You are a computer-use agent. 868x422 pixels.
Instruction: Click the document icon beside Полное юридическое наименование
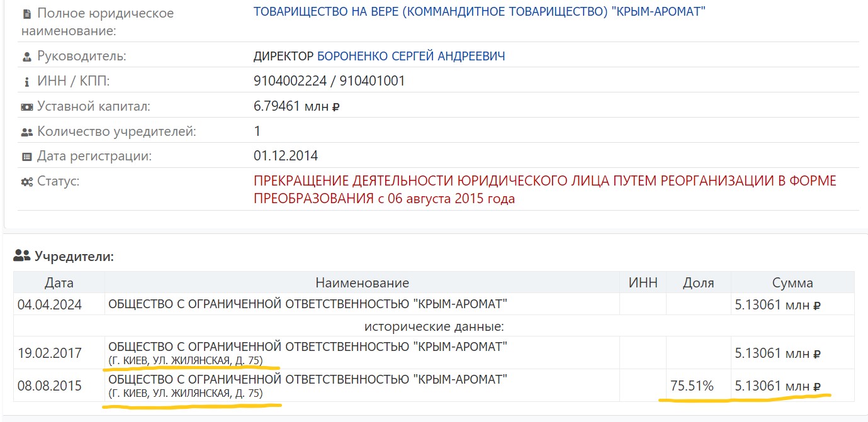[x=26, y=13]
